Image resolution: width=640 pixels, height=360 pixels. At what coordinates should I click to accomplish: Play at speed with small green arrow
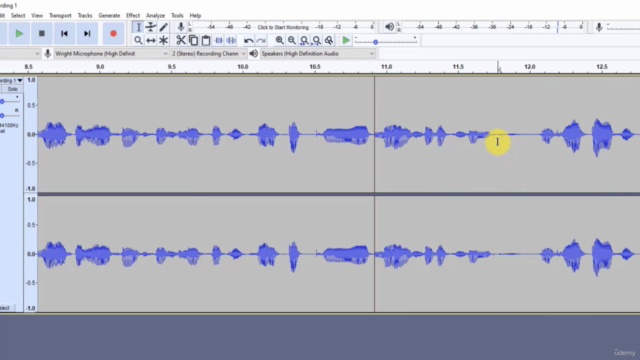(x=346, y=40)
